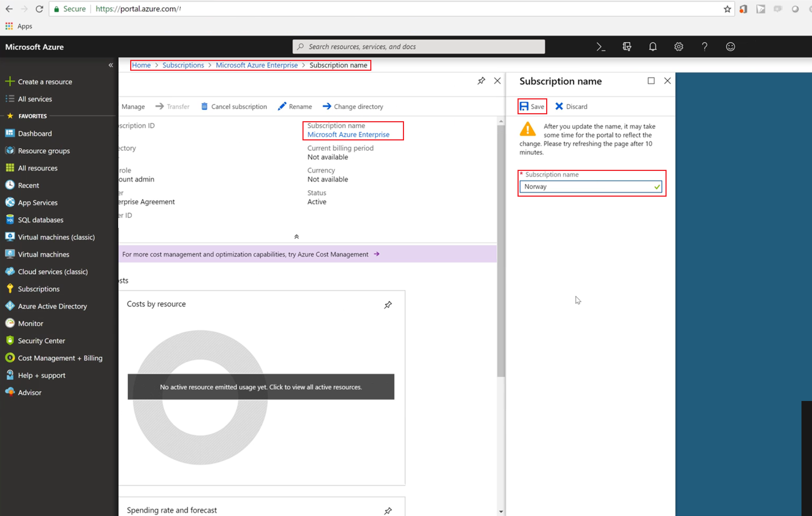Image resolution: width=812 pixels, height=516 pixels.
Task: Open portal settings gear
Action: pyautogui.click(x=679, y=47)
